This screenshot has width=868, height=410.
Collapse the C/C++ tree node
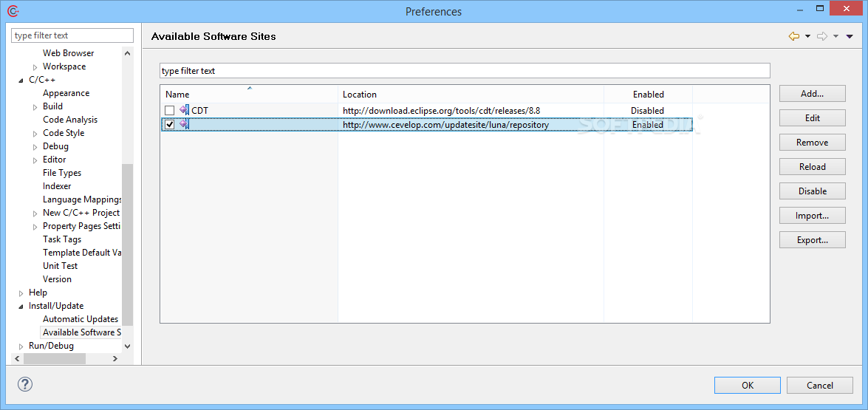coord(21,81)
